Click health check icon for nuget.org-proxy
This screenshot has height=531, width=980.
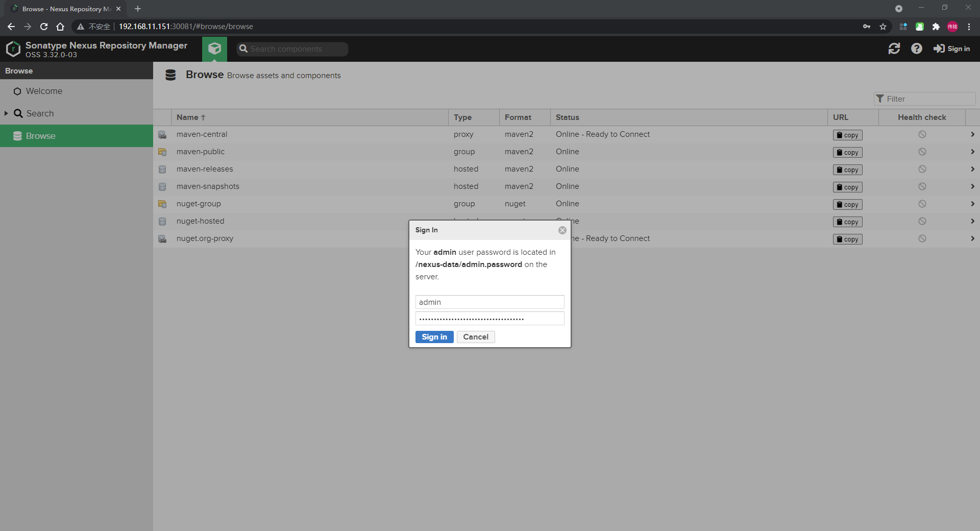[922, 238]
